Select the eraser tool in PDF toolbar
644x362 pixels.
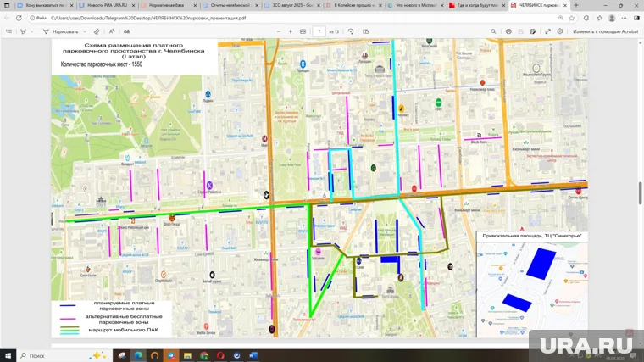(97, 31)
